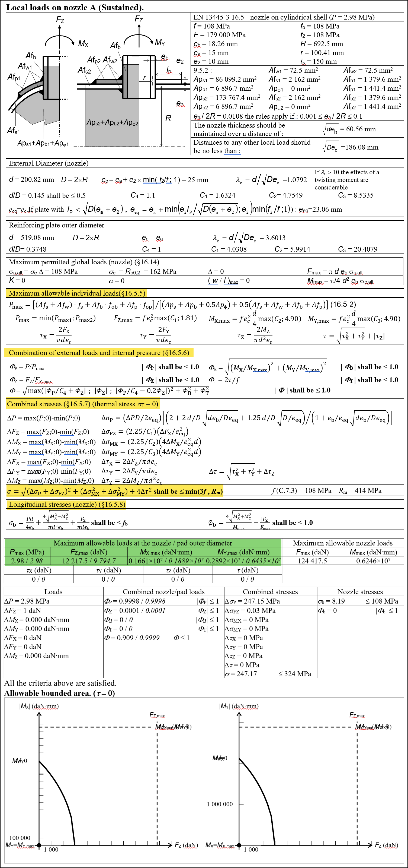Click the highlighted 'Maximum allowable individual loads(§16.5.5)' heading
The image size is (408, 868).
(77, 293)
